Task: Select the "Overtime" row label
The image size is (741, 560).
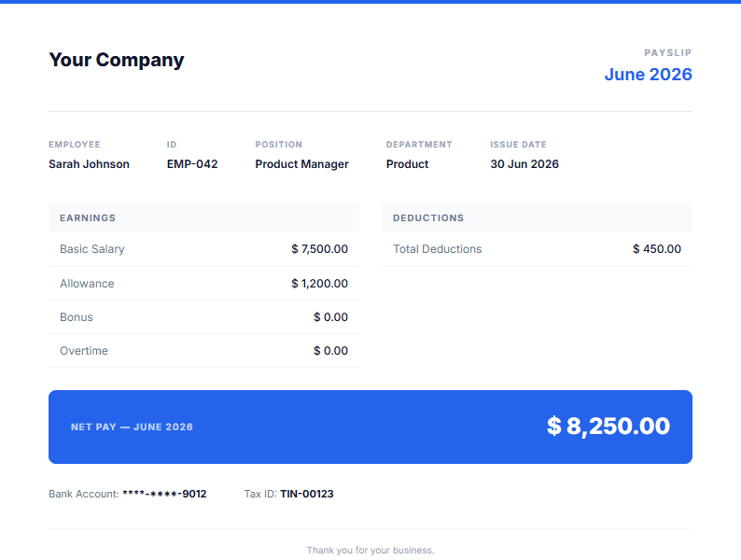Action: click(84, 351)
